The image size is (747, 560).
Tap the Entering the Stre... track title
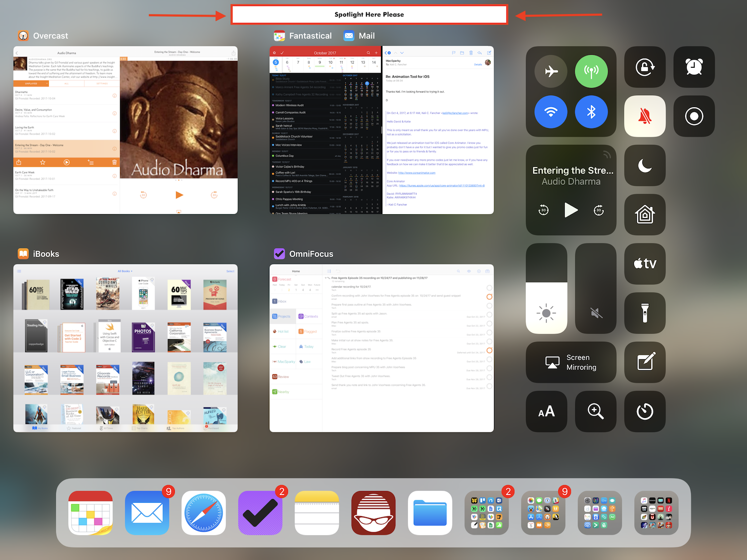[x=573, y=170]
